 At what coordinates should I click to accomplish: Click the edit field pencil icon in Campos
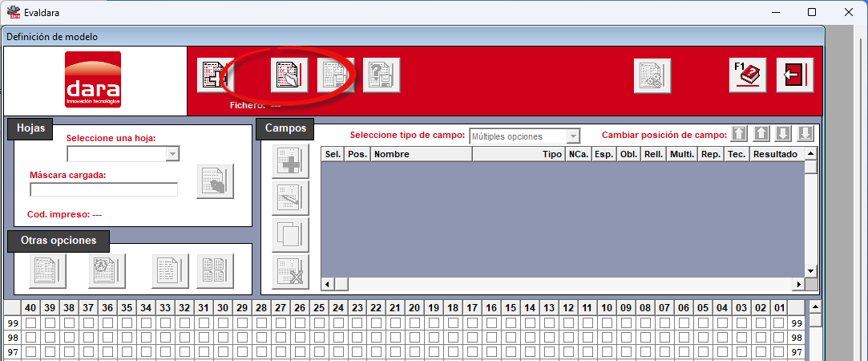click(x=291, y=197)
